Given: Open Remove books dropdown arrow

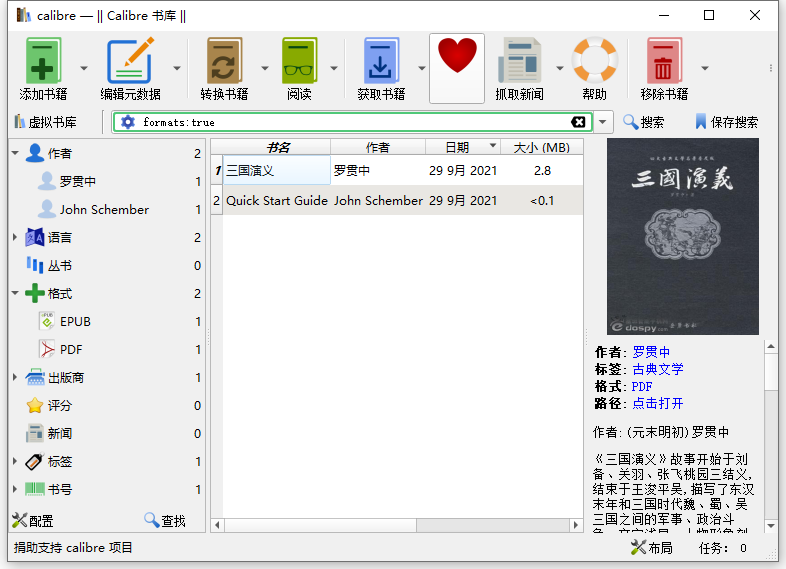Looking at the screenshot, I should pos(705,68).
